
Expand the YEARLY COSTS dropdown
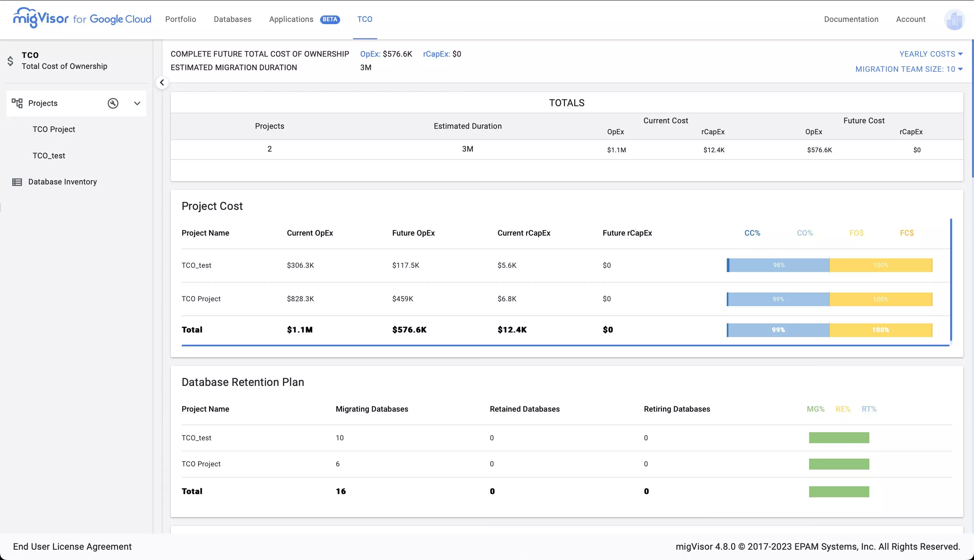(x=931, y=53)
